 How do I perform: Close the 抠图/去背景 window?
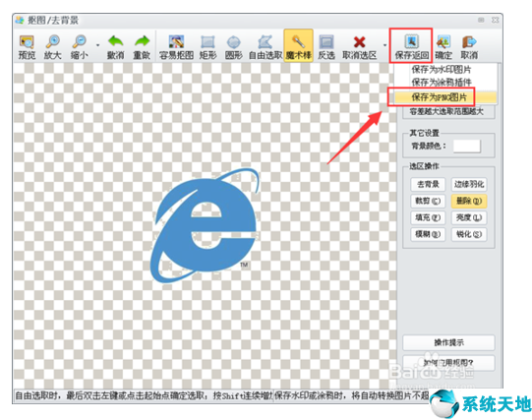coord(495,20)
